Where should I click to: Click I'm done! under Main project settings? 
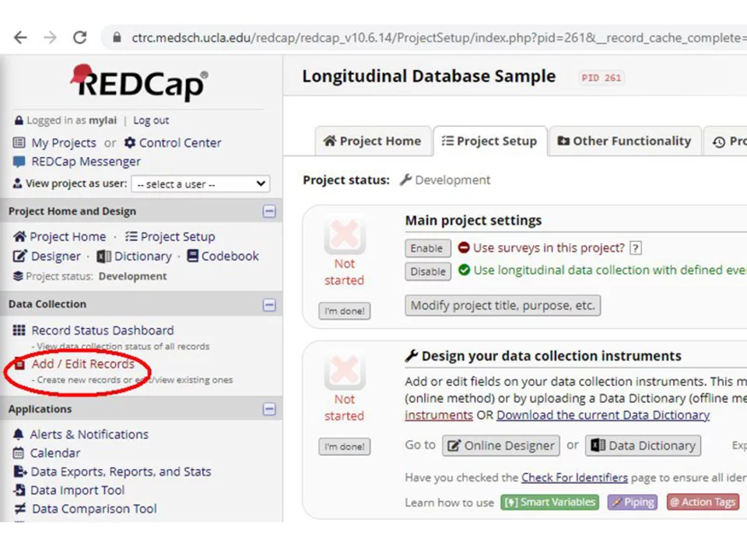click(x=345, y=311)
